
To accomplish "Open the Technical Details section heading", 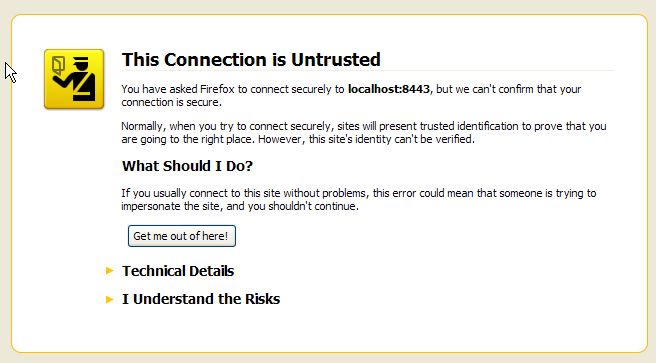I will [178, 271].
